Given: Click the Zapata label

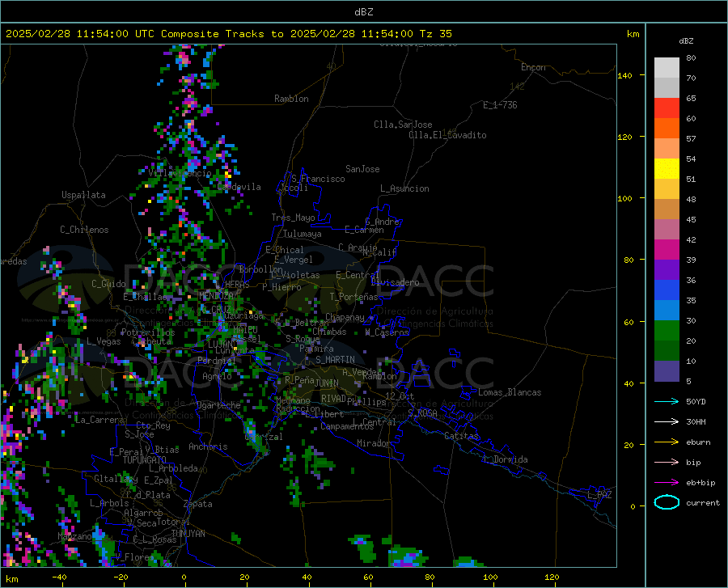Looking at the screenshot, I should pos(198,504).
